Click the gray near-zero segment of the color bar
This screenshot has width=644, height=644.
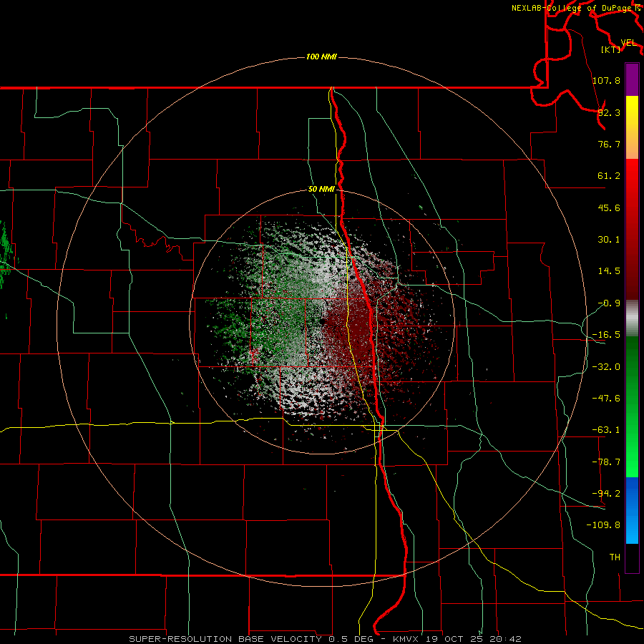pyautogui.click(x=632, y=318)
